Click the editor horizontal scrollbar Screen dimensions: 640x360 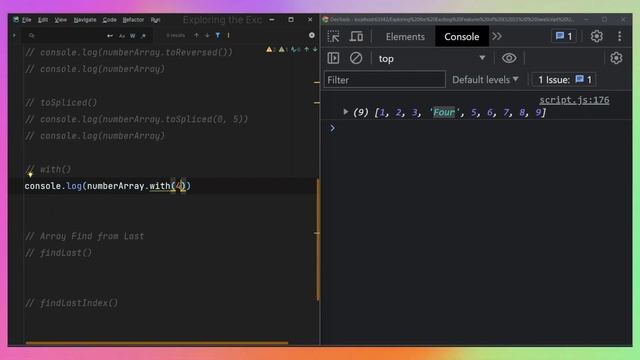[157, 343]
